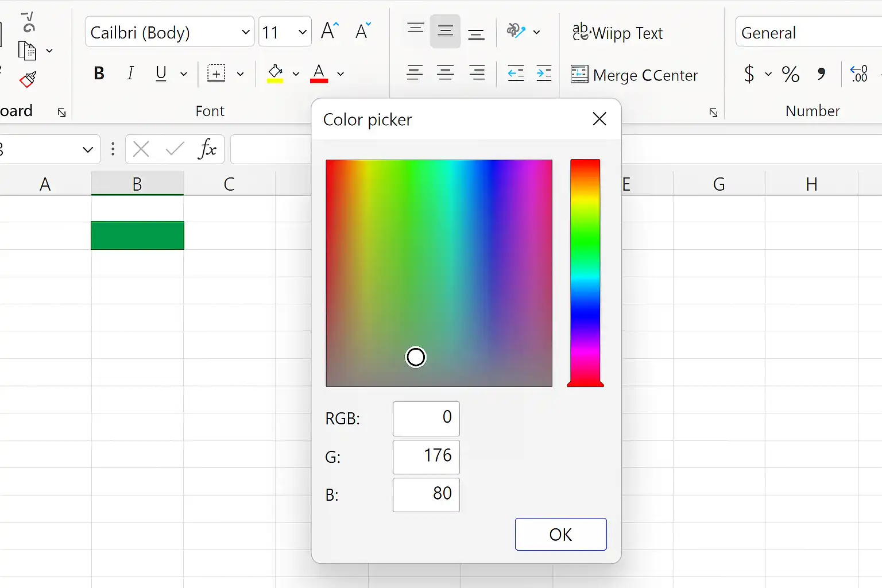882x588 pixels.
Task: Apply the Comma Style icon
Action: (x=822, y=73)
